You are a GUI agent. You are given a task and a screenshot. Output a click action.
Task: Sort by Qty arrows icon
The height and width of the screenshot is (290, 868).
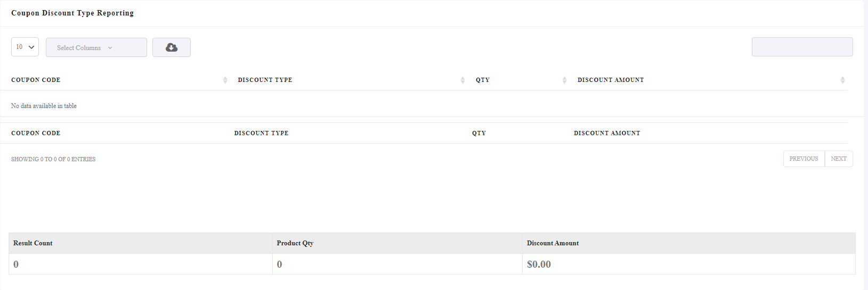[564, 80]
